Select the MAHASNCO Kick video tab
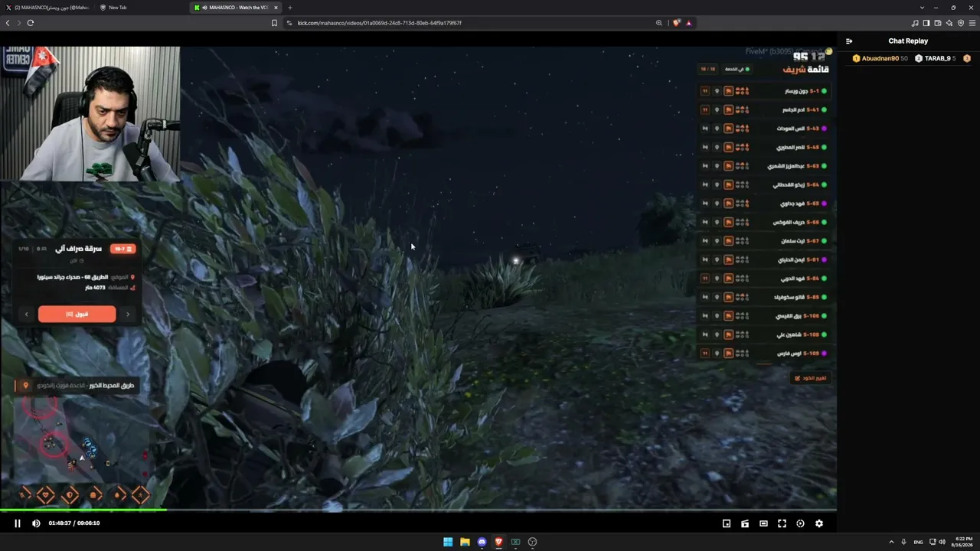Image resolution: width=980 pixels, height=551 pixels. point(237,8)
